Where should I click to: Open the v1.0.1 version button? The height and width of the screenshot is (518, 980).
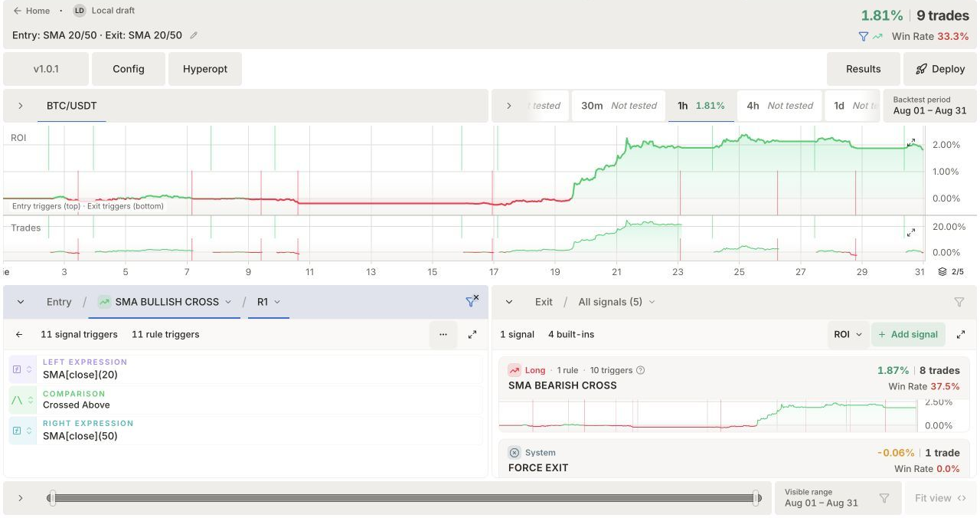coord(46,69)
